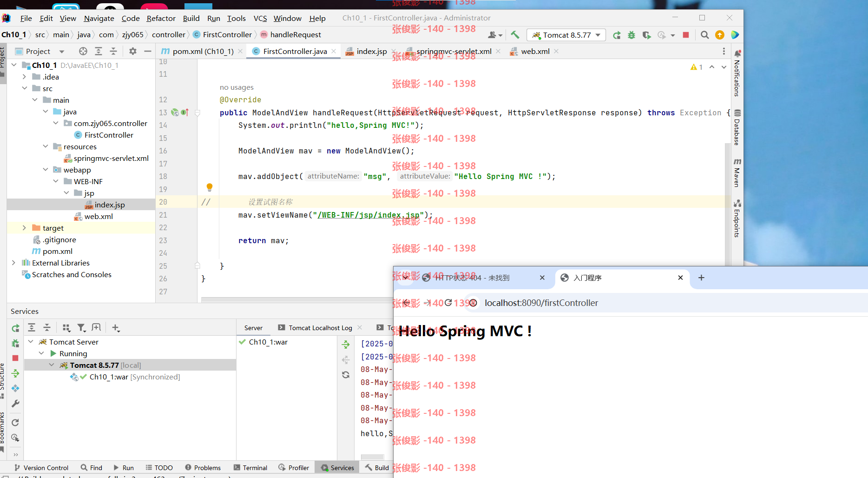Screen dimensions: 868x478
Task: Select Ch10_1:war [Synchronized] artifact in Services
Action: pyautogui.click(x=135, y=377)
